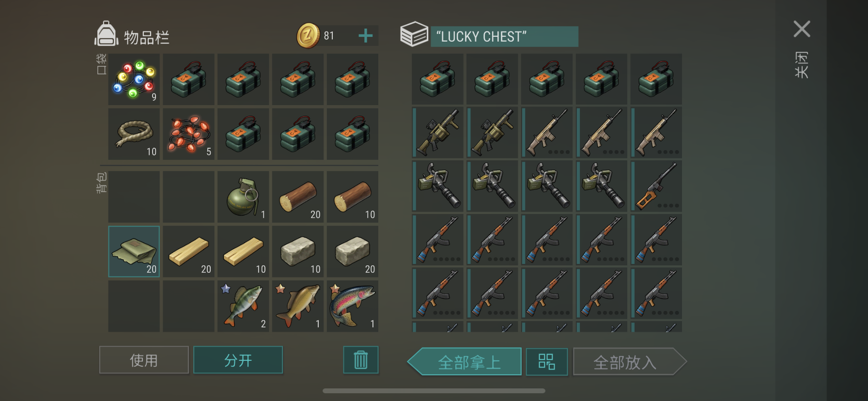
Task: Select the rope item stack
Action: (x=134, y=134)
